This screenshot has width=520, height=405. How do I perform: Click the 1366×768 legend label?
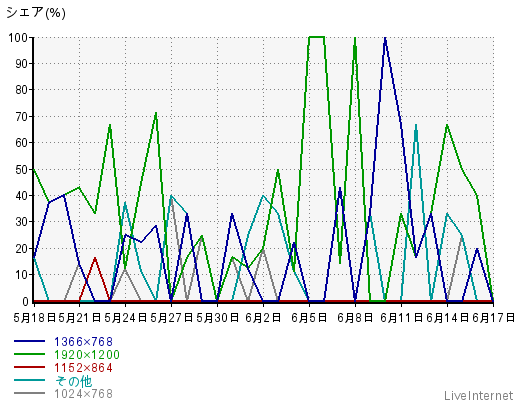coord(83,342)
